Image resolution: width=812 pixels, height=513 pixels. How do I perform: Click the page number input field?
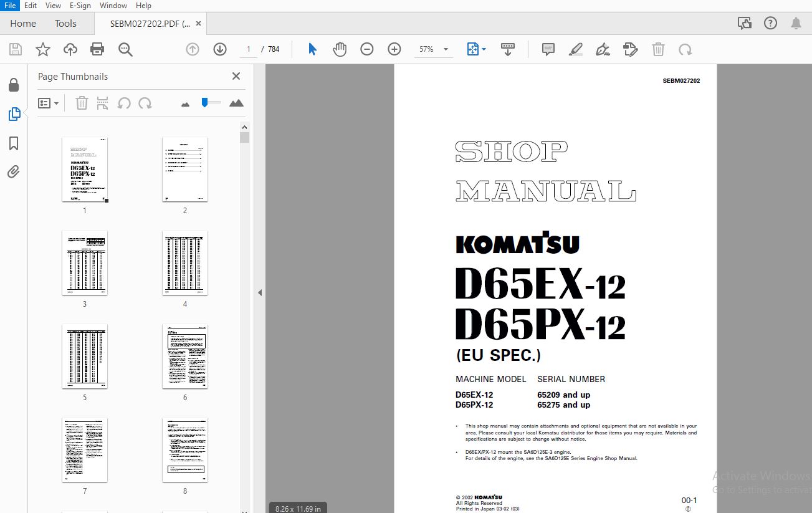(248, 49)
